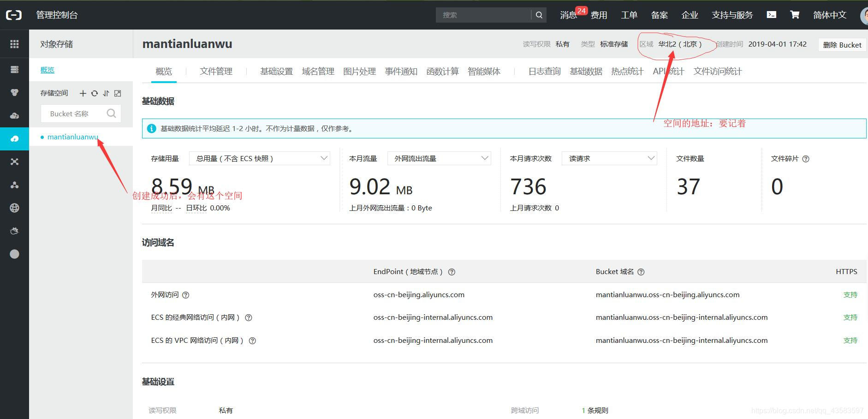The width and height of the screenshot is (868, 419).
Task: Open the three-node cluster sidebar icon
Action: [x=14, y=185]
